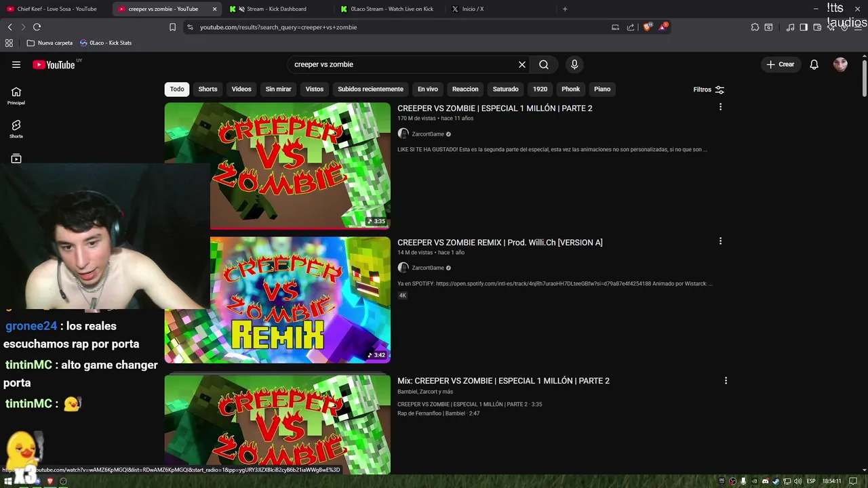Open Nueva carpeta bookmark folder
The image size is (868, 488).
pyautogui.click(x=50, y=43)
